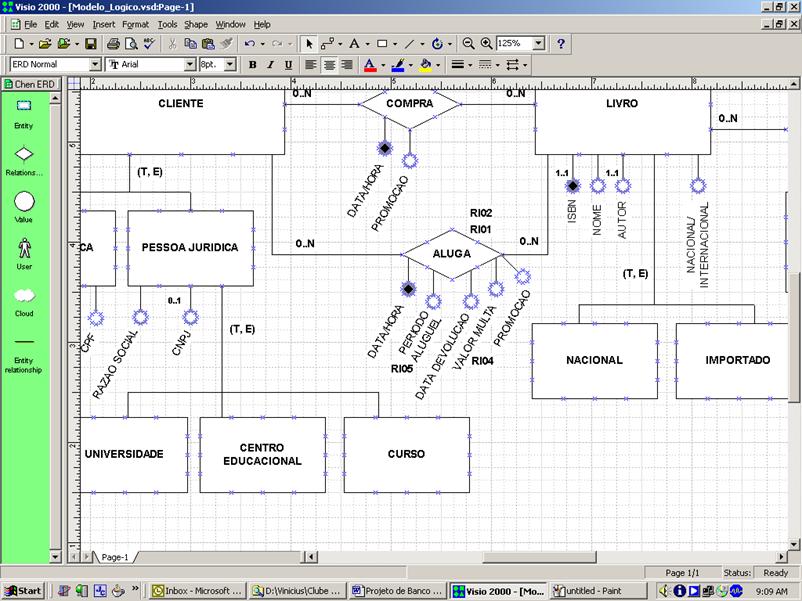Open the Shape menu
802x601 pixels.
point(196,24)
